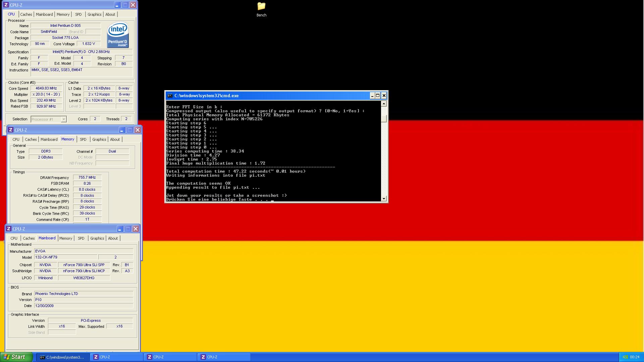Viewport: 644px width, 362px height.
Task: Close the Memory CPU-Z window
Action: [138, 130]
